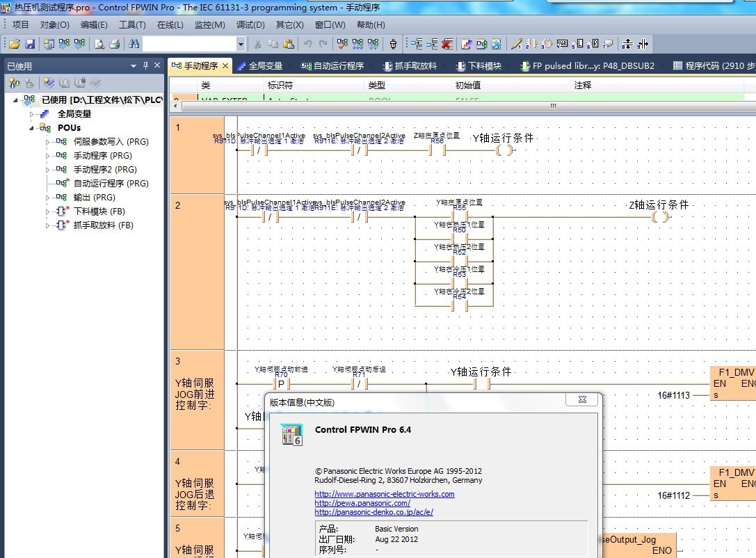Open the panasonic-electric-works.com link
This screenshot has width=756, height=558.
pyautogui.click(x=384, y=494)
